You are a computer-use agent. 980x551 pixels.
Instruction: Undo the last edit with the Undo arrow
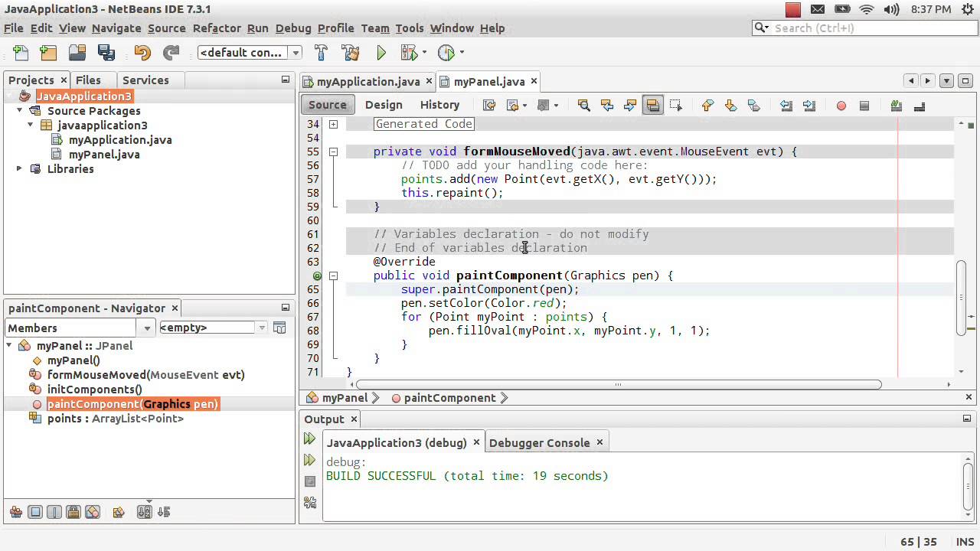[x=142, y=53]
